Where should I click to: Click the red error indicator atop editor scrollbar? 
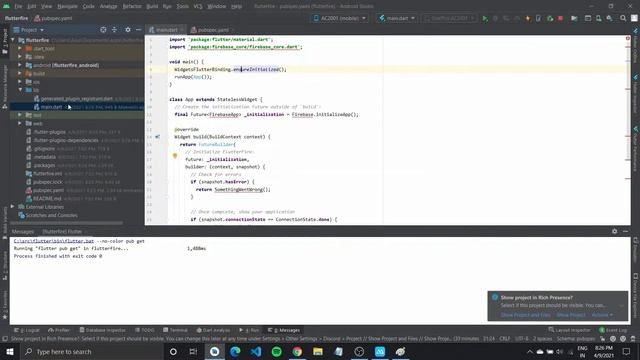pyautogui.click(x=628, y=38)
